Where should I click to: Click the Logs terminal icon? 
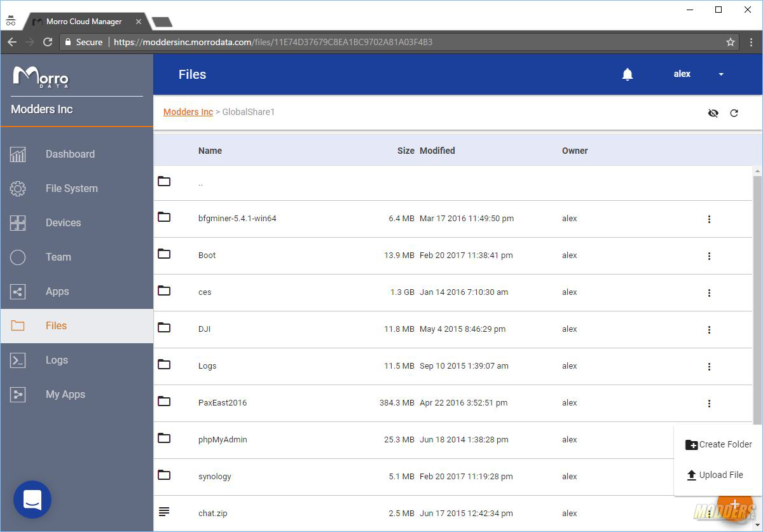(x=18, y=360)
